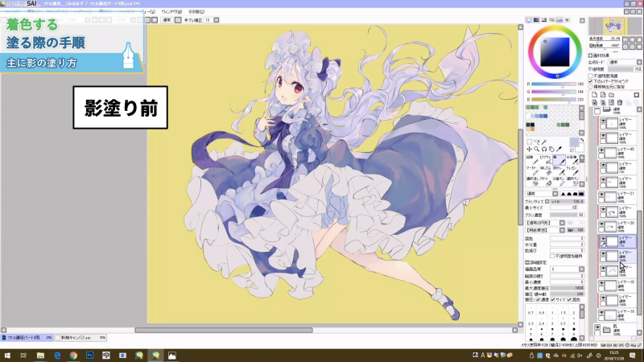Adjust the 不透明度 layer opacity slider
The image size is (644, 362).
[x=625, y=69]
